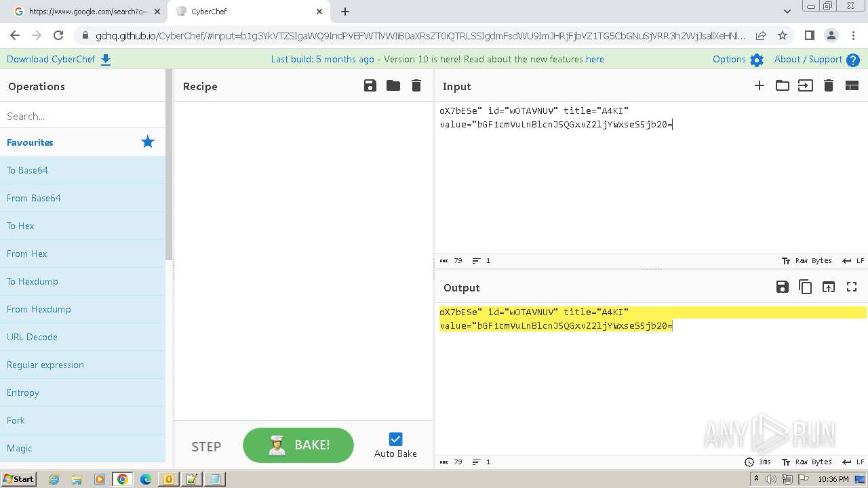Copy raw output to clipboard
Viewport: 868px width, 488px height.
[x=806, y=287]
